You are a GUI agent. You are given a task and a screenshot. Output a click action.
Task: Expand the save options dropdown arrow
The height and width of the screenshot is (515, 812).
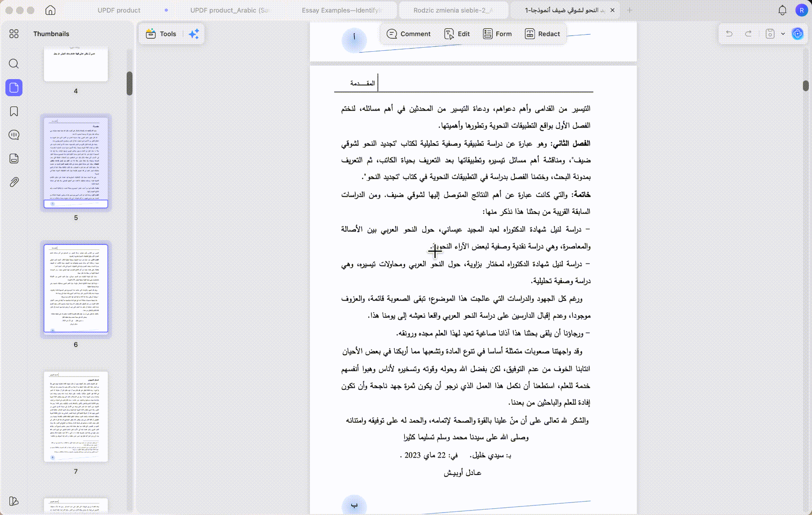[783, 34]
